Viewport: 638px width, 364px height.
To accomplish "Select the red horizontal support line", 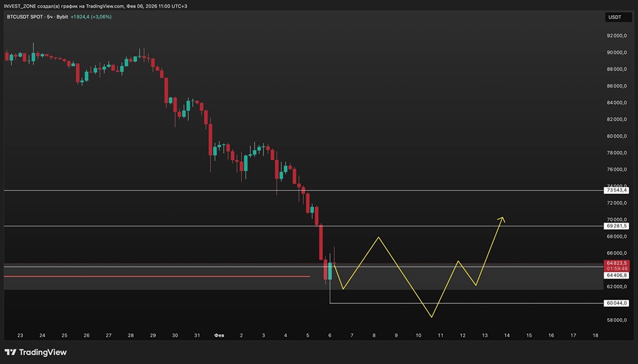I will click(157, 277).
